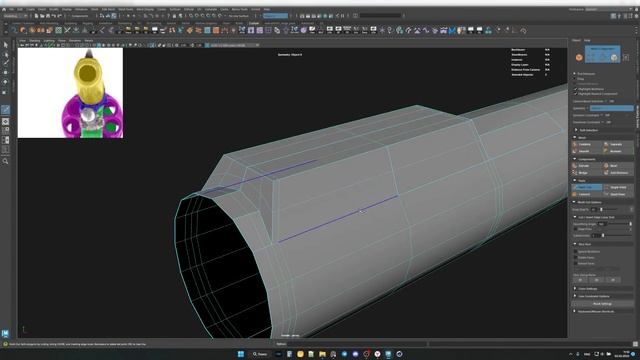Screen dimensions: 640x360
Task: Open the Mesh Tools menu
Action: point(125,9)
